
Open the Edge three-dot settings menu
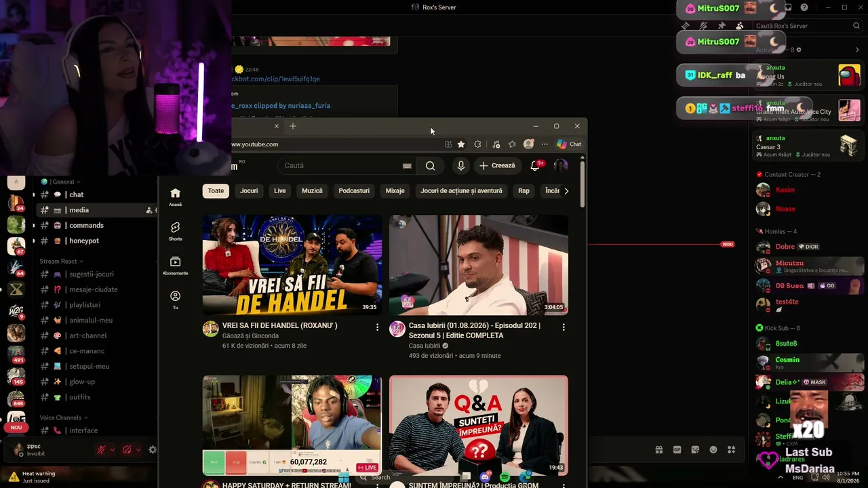pos(545,144)
